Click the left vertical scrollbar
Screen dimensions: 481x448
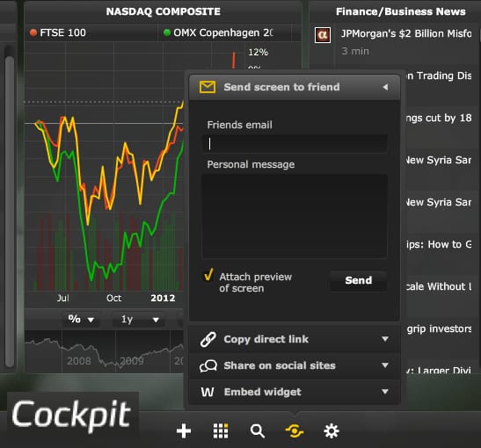pyautogui.click(x=10, y=212)
